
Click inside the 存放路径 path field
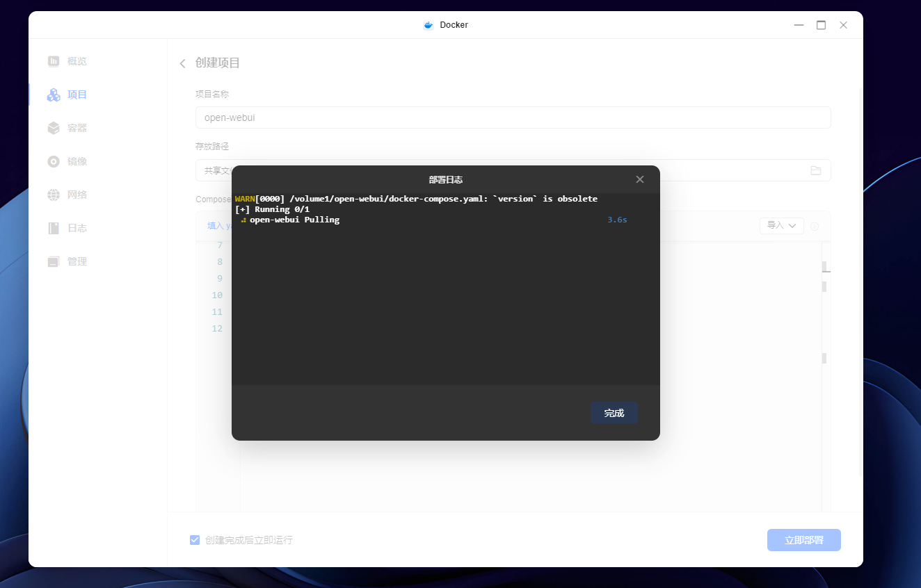tap(513, 170)
